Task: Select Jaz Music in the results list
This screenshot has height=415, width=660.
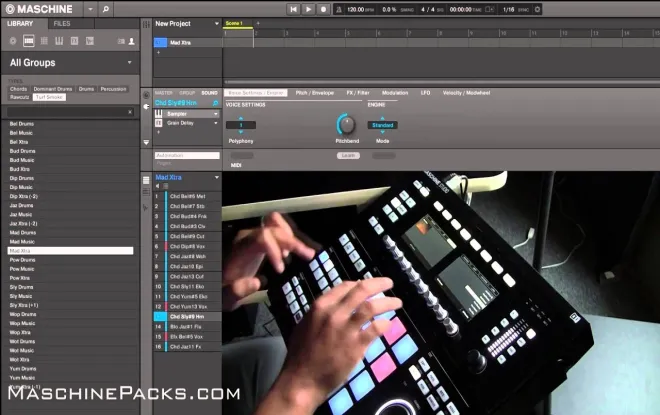Action: (x=71, y=215)
